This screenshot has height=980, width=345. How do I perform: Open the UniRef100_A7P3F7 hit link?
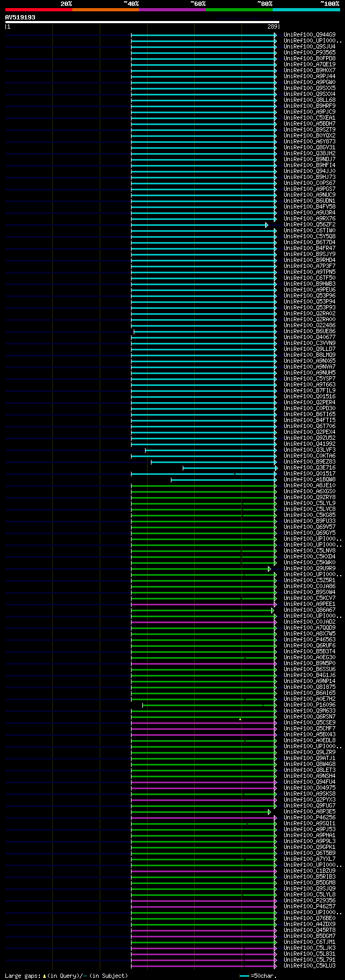[309, 266]
